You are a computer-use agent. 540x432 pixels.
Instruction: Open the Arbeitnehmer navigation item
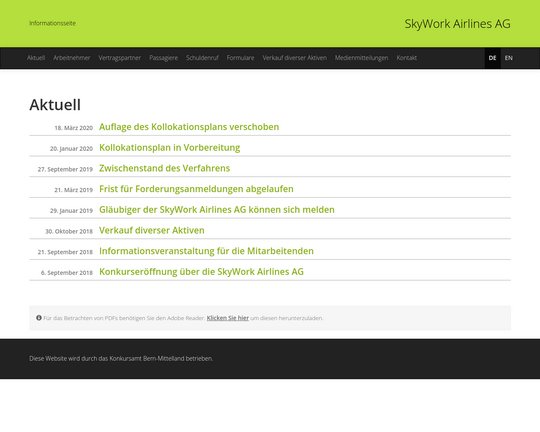72,58
